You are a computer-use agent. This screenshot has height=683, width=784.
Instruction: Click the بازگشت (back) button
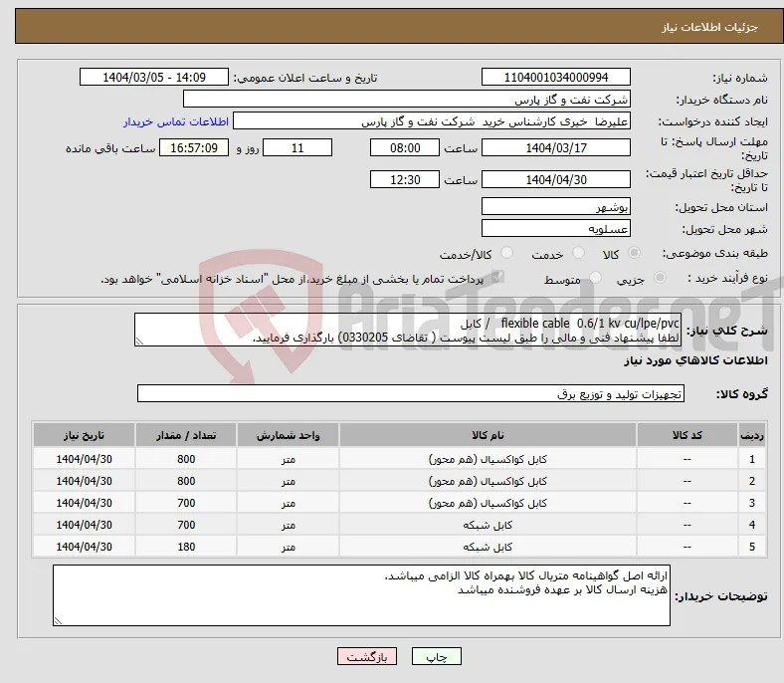[x=367, y=656]
